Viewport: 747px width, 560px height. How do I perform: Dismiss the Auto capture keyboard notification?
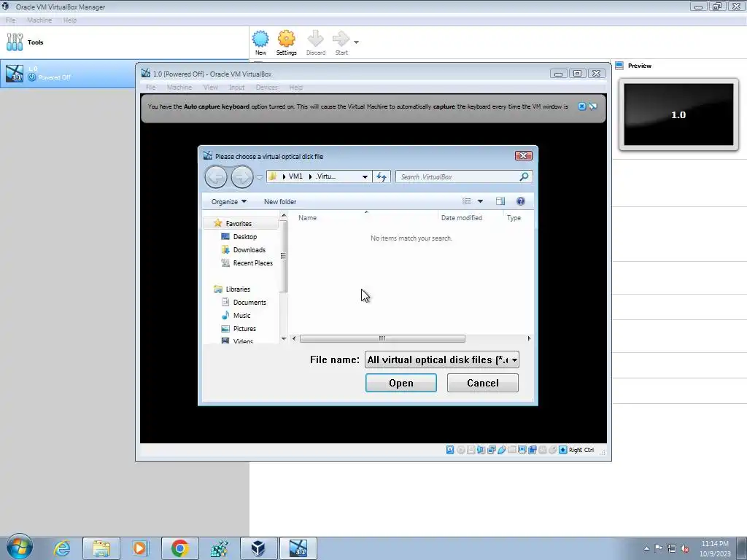581,106
